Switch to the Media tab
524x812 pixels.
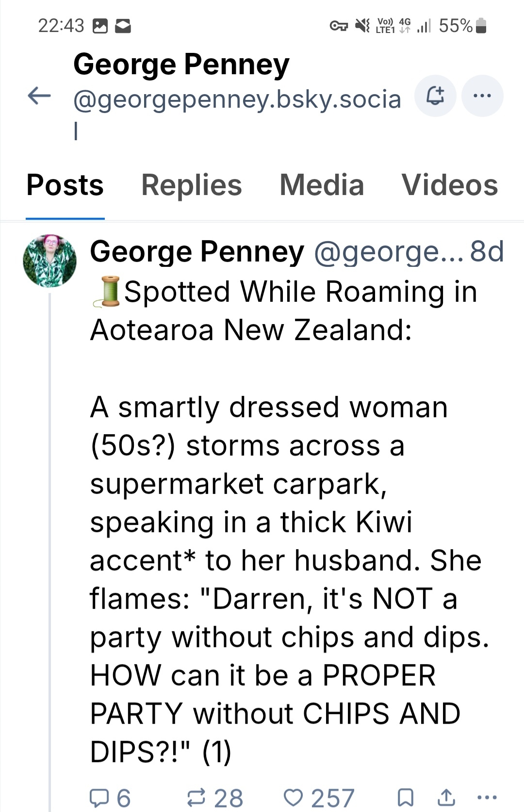[x=322, y=185]
